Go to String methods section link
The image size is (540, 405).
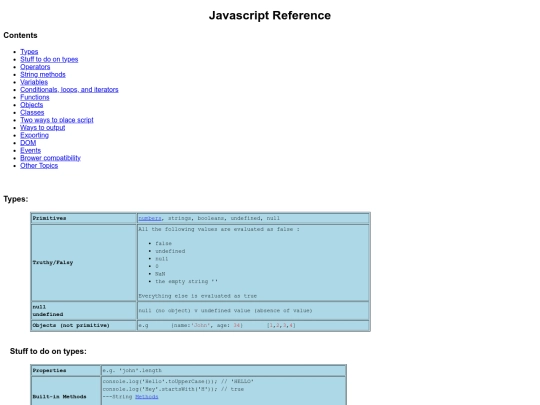[x=43, y=74]
